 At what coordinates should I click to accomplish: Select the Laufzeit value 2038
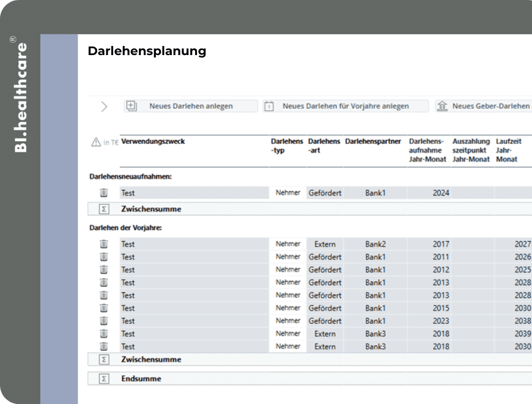point(513,321)
